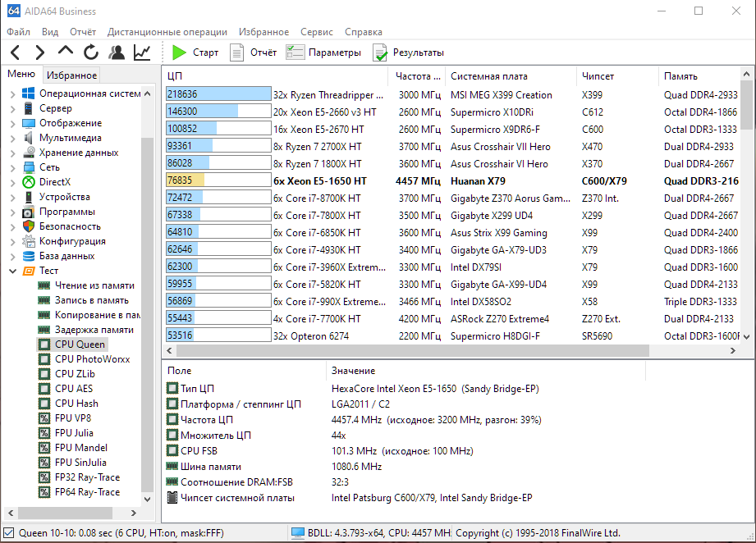Sort by the ЦП column header
The height and width of the screenshot is (543, 756).
coord(275,76)
